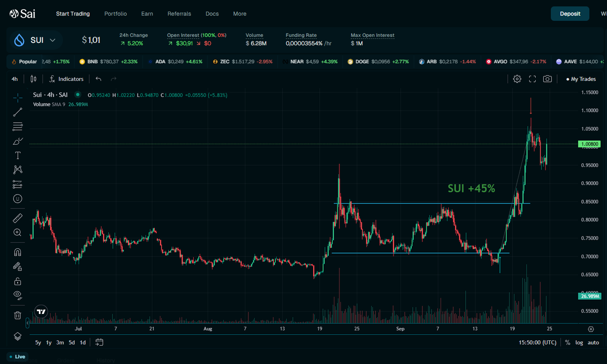The width and height of the screenshot is (607, 364).
Task: Lock all drawing tools
Action: tap(18, 281)
